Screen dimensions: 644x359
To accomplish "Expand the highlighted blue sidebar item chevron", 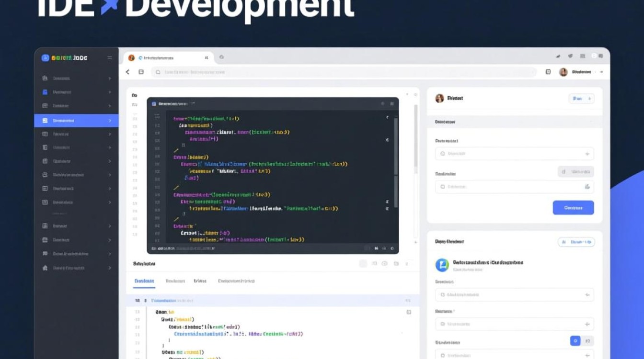I will pos(110,121).
